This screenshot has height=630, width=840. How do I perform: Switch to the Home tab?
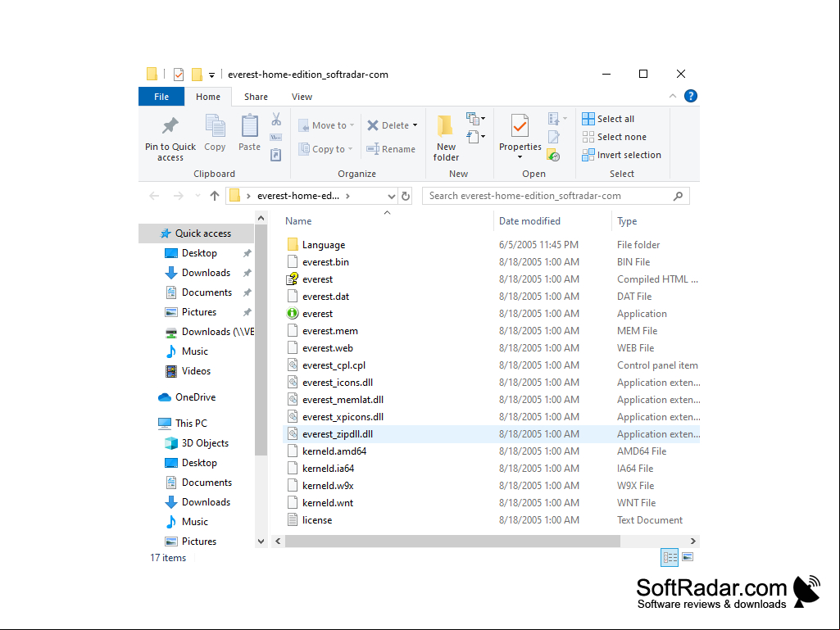click(x=208, y=97)
